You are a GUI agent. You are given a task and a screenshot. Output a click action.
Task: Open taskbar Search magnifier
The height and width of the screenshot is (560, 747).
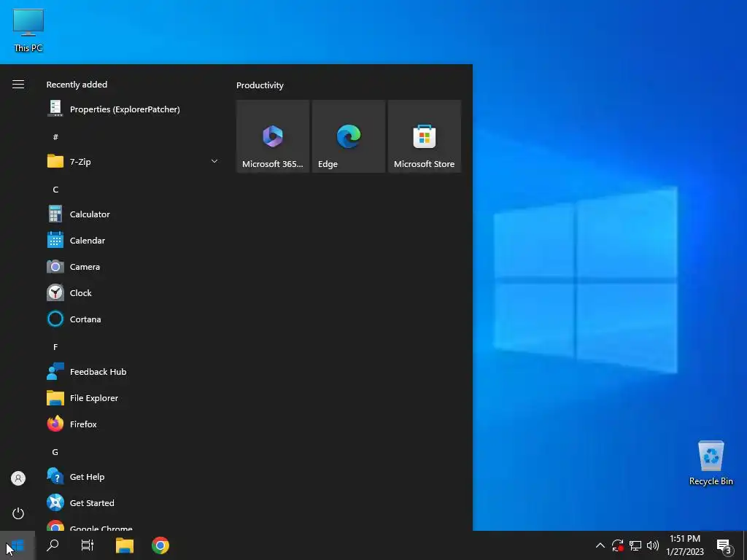(53, 545)
